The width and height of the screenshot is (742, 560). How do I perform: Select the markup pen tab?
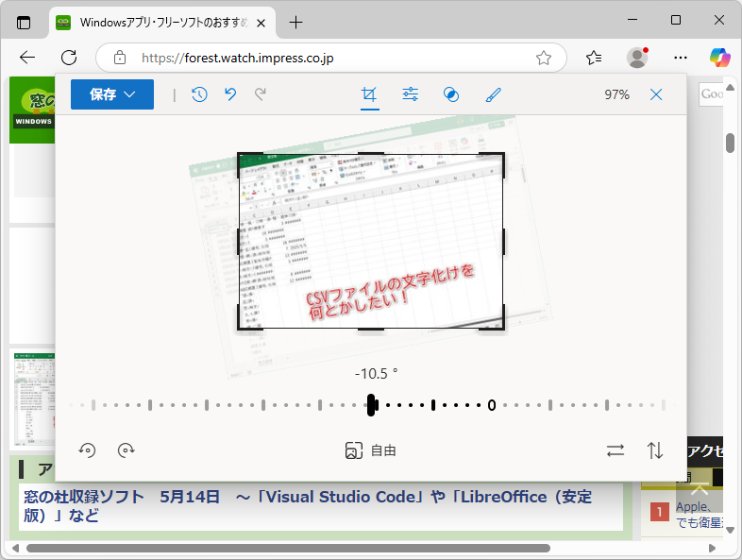(x=493, y=94)
